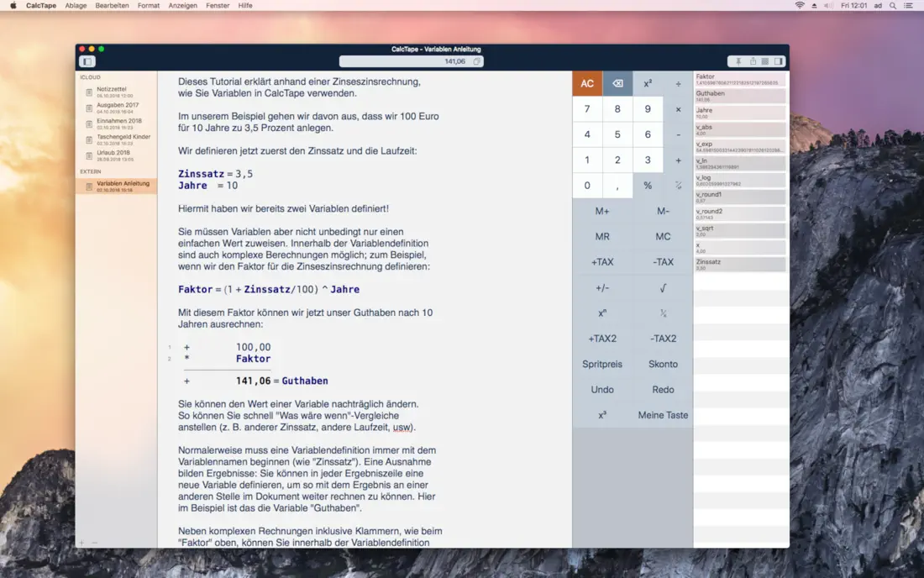Click the minus operator key
Screen dimensions: 924x578
tap(678, 134)
